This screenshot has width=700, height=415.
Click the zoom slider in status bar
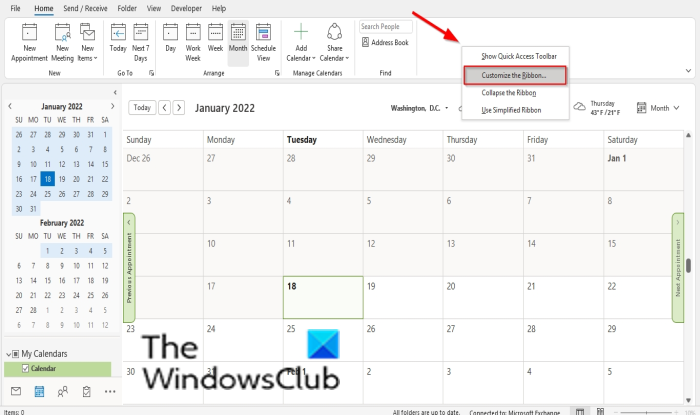point(646,412)
